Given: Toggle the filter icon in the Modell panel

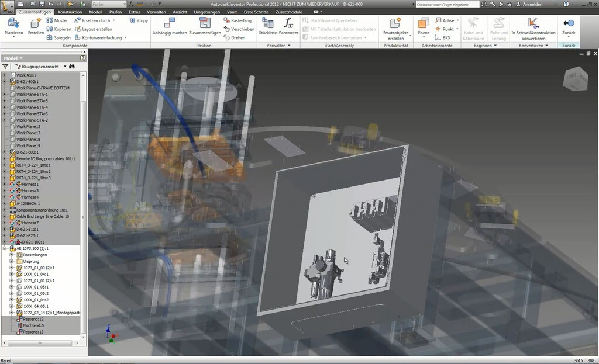Looking at the screenshot, I should 5,66.
